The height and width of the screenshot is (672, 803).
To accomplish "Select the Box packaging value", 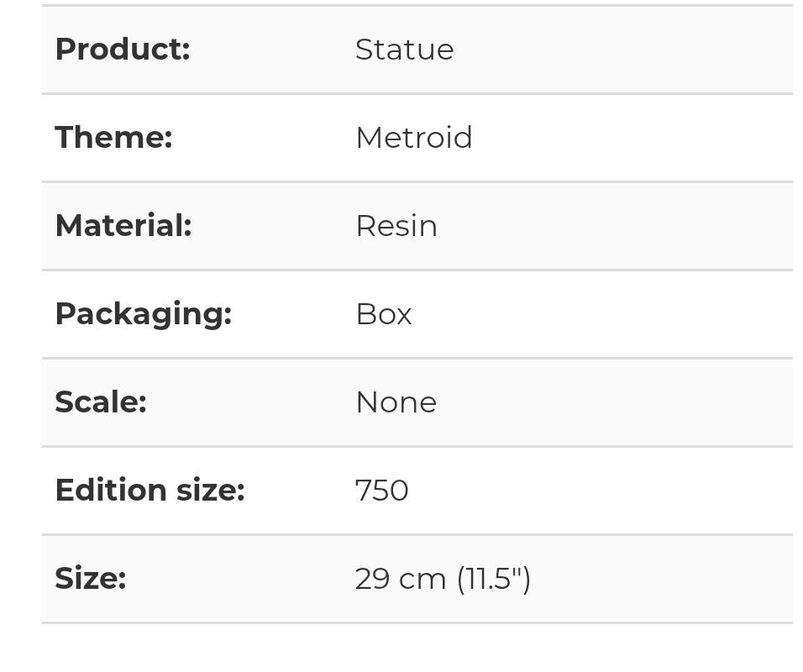I will pos(383,314).
